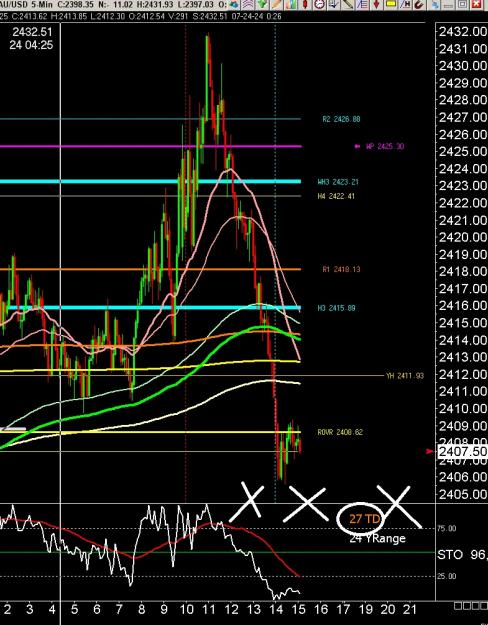Click the YH 2411.93 level label
This screenshot has height=625, width=488.
coord(405,375)
